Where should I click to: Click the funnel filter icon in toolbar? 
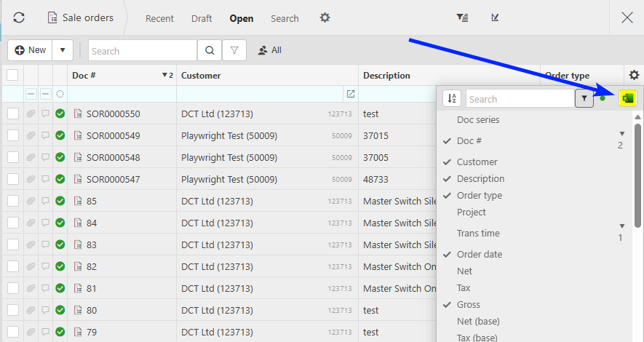pos(234,51)
